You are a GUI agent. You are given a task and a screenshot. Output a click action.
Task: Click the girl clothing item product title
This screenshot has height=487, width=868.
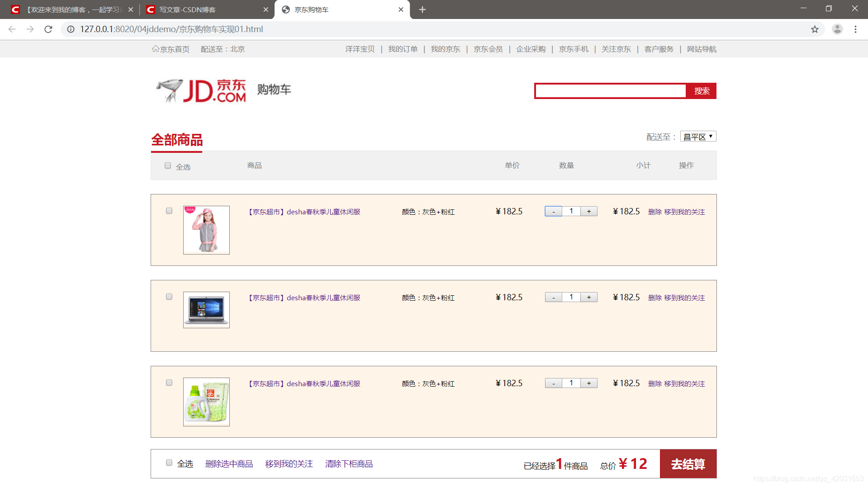(304, 212)
